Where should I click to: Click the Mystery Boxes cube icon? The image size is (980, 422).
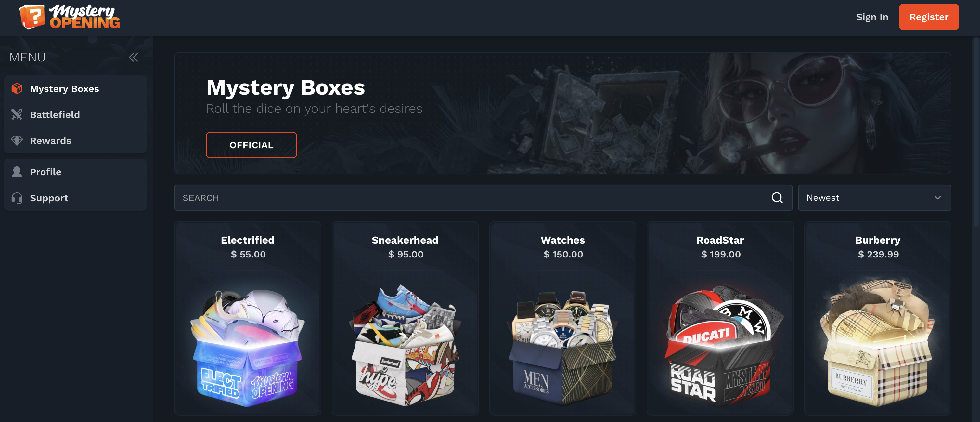[17, 88]
